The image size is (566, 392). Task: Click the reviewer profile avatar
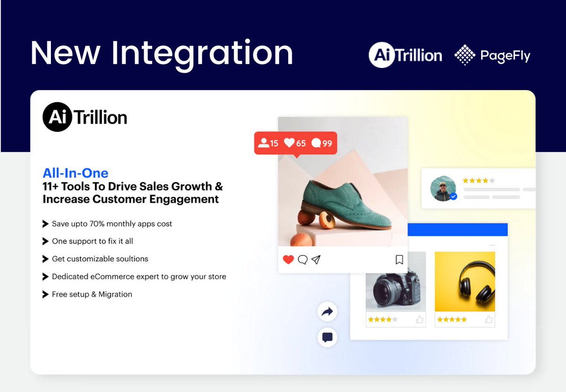tap(443, 189)
